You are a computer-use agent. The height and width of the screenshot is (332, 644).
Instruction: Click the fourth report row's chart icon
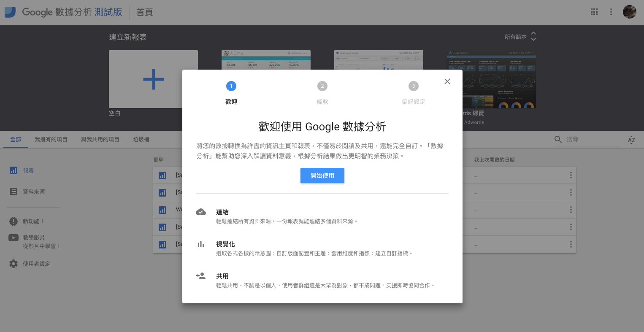click(x=162, y=227)
